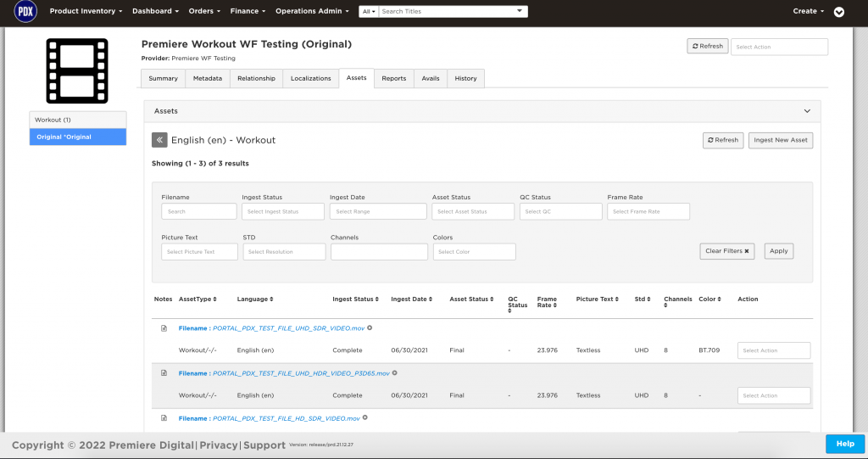Image resolution: width=868 pixels, height=459 pixels.
Task: Open PORTAL_PDX_TEST_FILE_UHD_SDR_VIDEO.mov link
Action: (x=288, y=328)
